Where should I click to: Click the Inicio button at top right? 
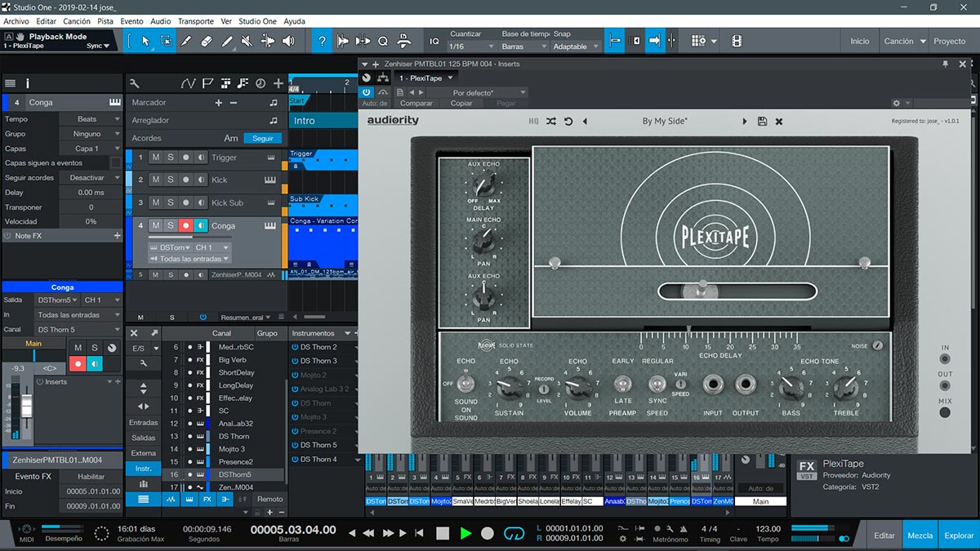860,41
